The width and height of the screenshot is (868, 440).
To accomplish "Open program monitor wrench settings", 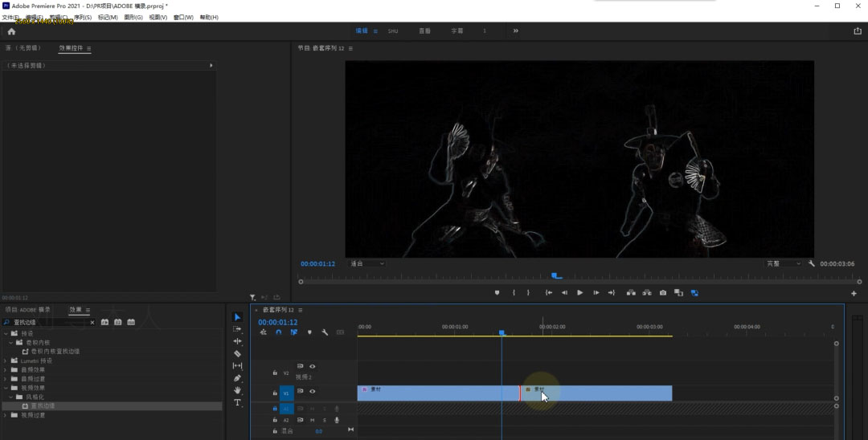I will [x=812, y=263].
